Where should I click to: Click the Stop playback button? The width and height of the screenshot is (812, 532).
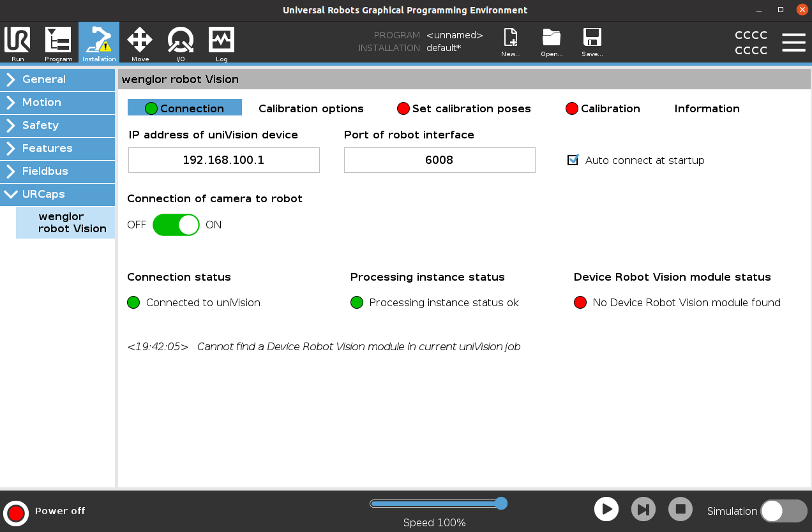(680, 509)
